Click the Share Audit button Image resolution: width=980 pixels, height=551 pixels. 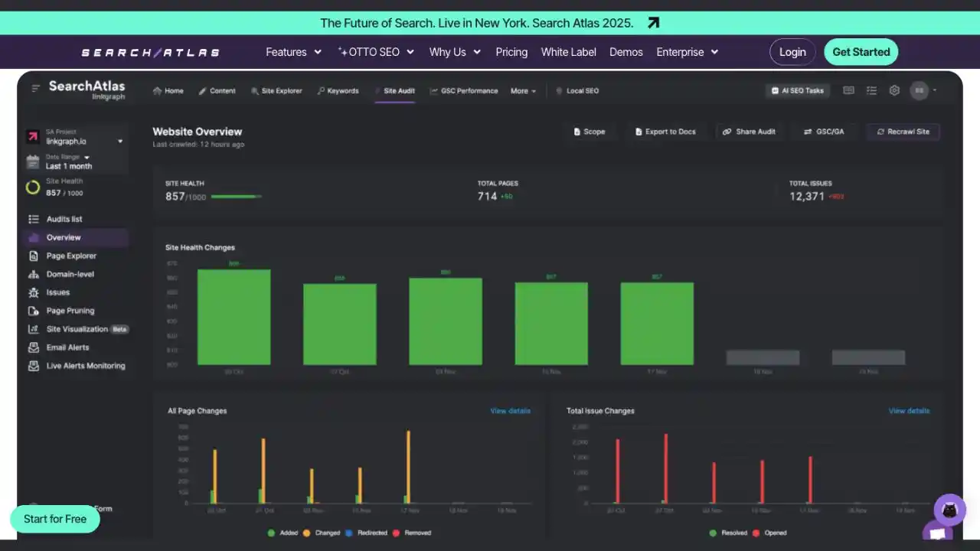click(x=749, y=132)
